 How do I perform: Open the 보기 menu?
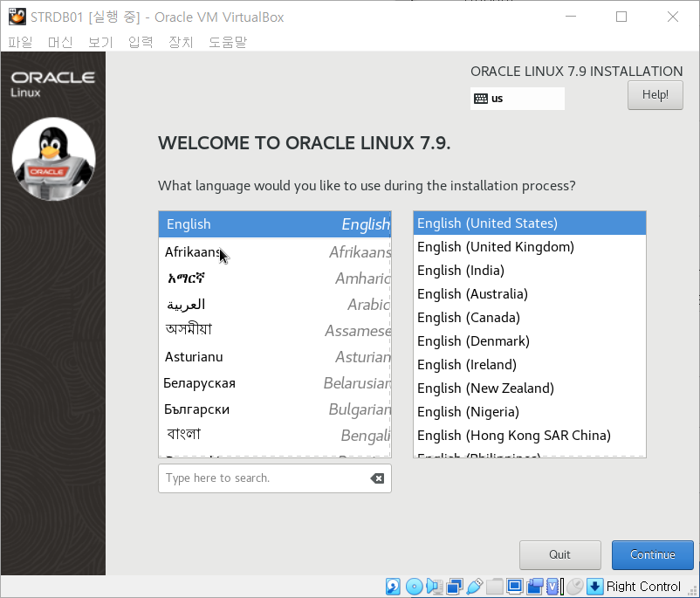point(100,42)
